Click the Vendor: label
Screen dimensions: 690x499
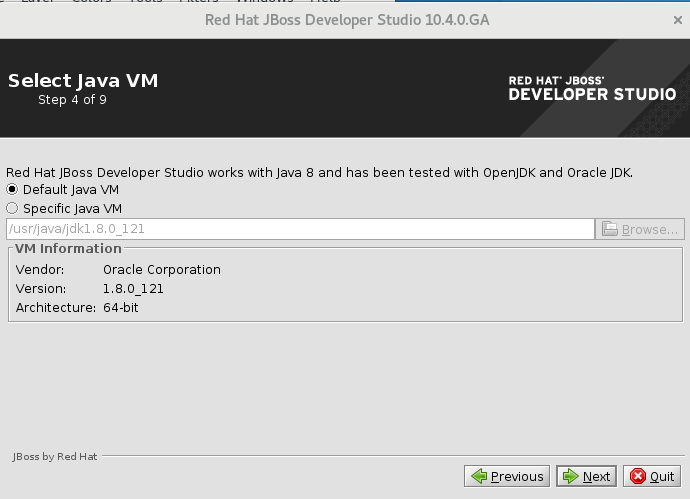(40, 270)
